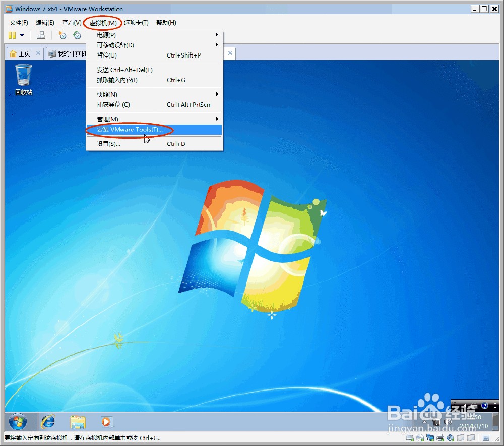
Task: Click the network adapter status icon
Action: [x=430, y=438]
